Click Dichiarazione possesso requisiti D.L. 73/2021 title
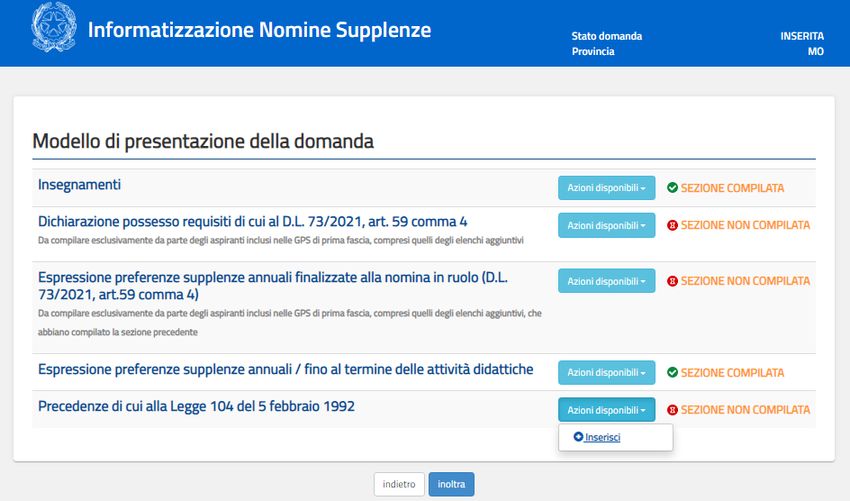850x501 pixels. [x=252, y=222]
